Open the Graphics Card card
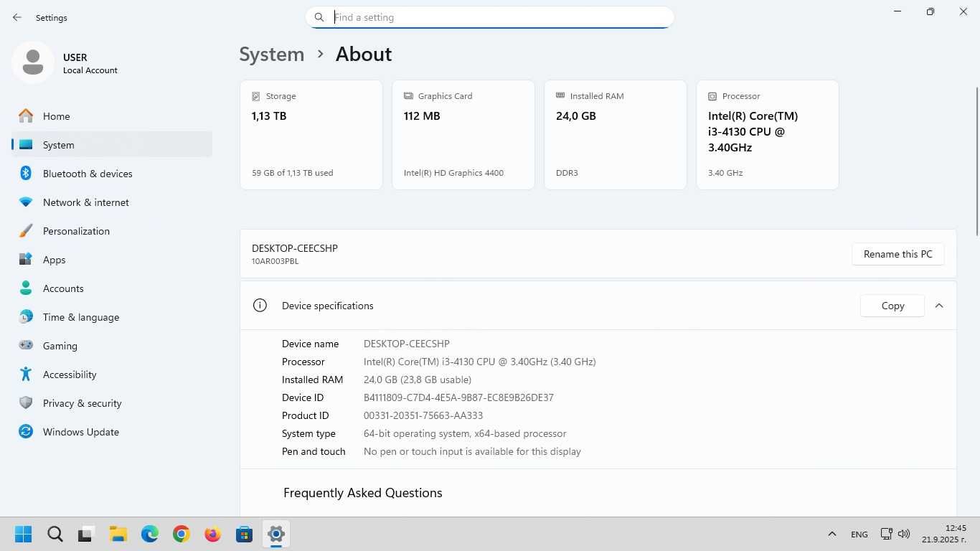Viewport: 980px width, 551px height. 463,135
